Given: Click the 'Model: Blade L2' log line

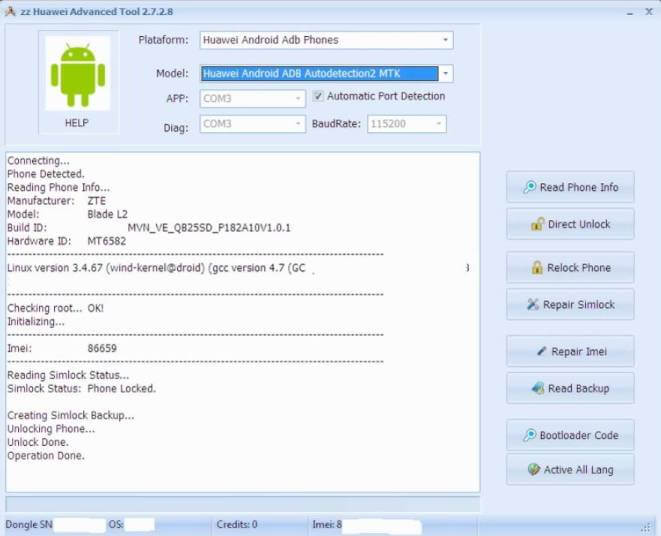Looking at the screenshot, I should (67, 214).
